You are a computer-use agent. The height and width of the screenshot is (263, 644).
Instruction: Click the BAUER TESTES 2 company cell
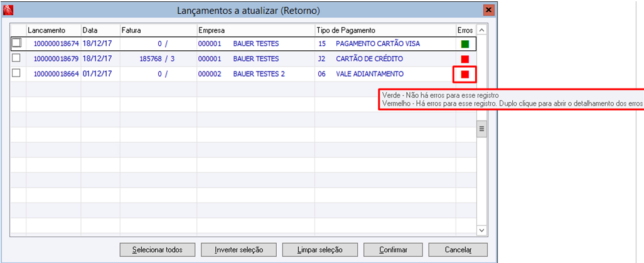tap(259, 74)
